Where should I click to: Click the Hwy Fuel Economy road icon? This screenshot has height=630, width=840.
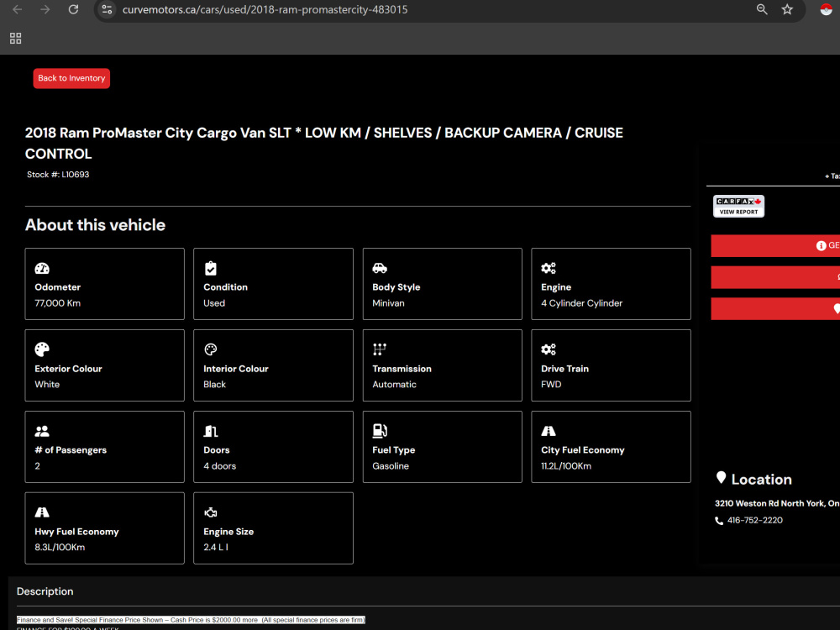click(x=42, y=512)
